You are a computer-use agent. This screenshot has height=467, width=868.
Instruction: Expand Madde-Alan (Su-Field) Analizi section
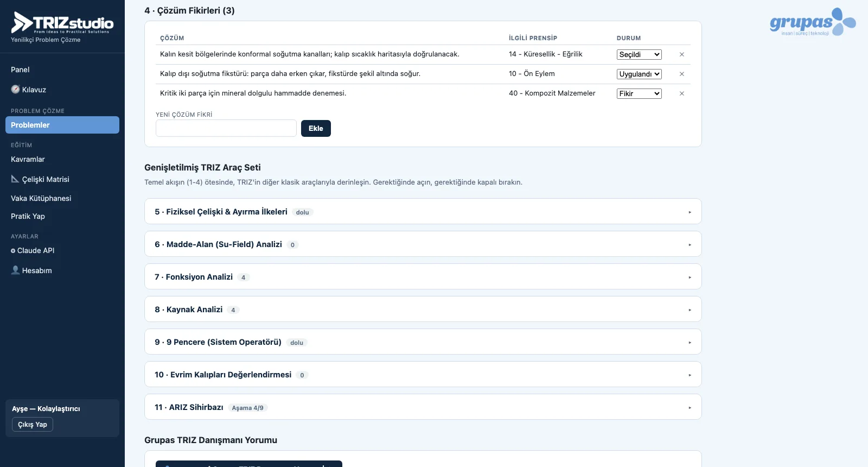point(423,244)
